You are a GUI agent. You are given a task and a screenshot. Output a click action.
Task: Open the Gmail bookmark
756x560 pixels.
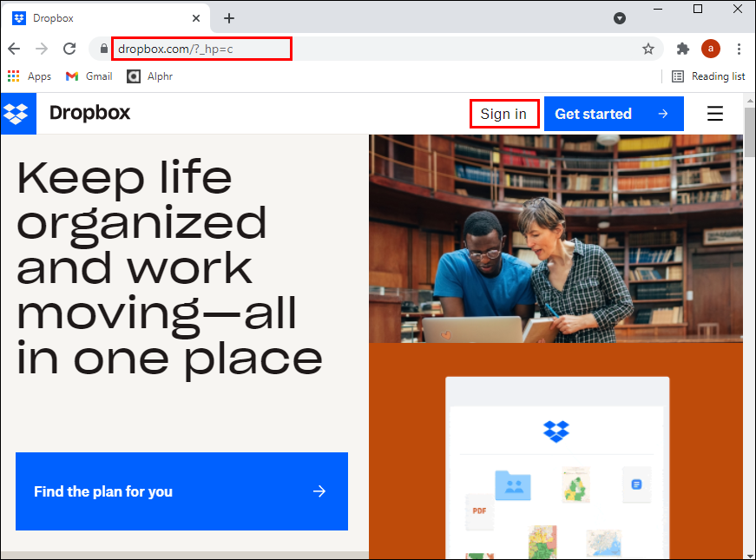point(89,76)
